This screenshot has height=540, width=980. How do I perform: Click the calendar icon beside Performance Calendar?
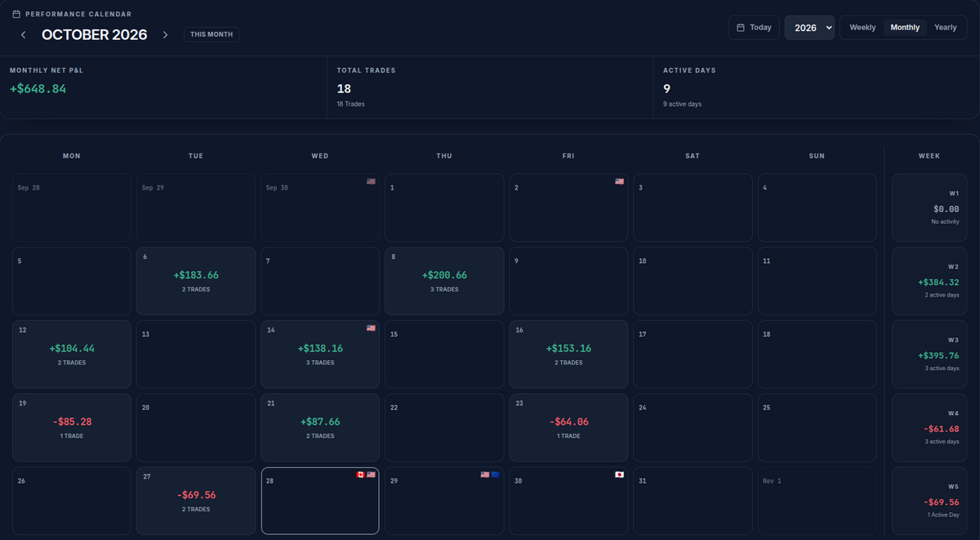16,14
